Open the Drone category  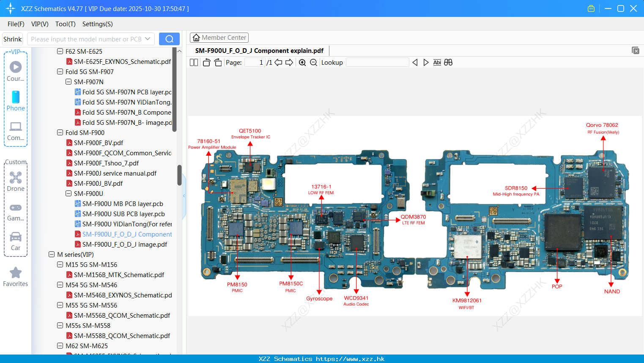click(16, 181)
